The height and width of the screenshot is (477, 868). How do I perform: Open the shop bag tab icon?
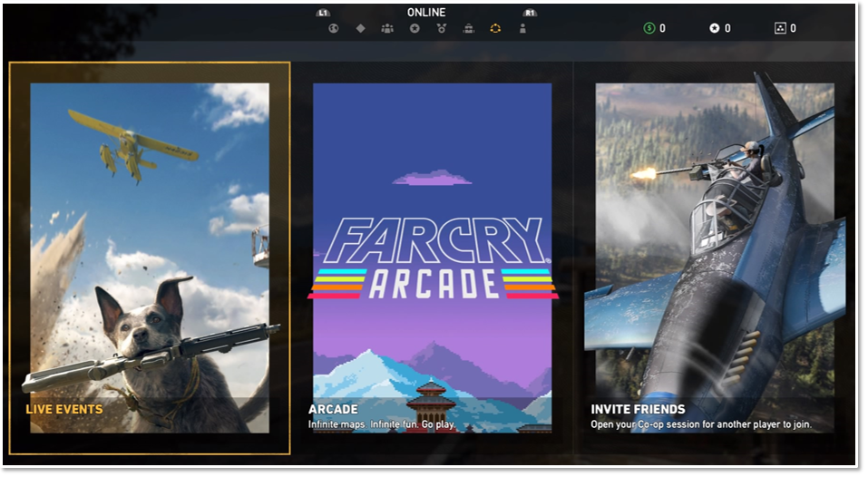point(469,28)
